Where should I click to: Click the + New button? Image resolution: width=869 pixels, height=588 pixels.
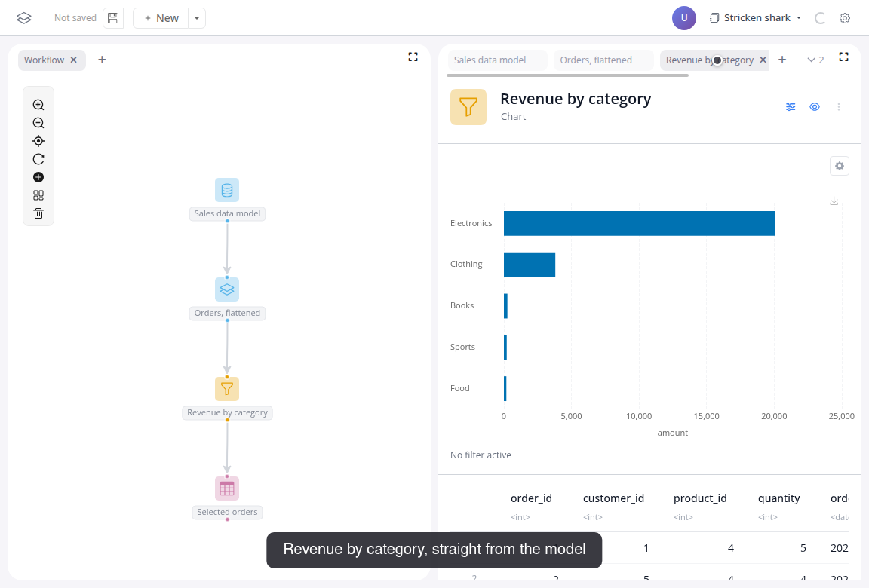click(x=161, y=18)
